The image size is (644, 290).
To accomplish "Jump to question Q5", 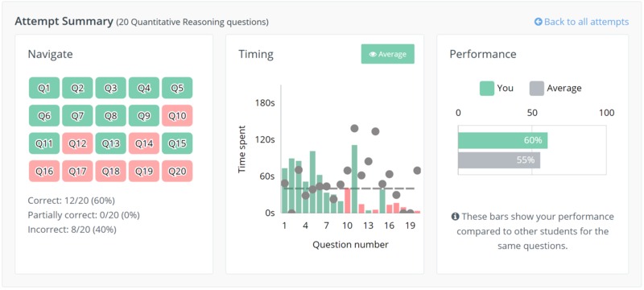I will (177, 88).
